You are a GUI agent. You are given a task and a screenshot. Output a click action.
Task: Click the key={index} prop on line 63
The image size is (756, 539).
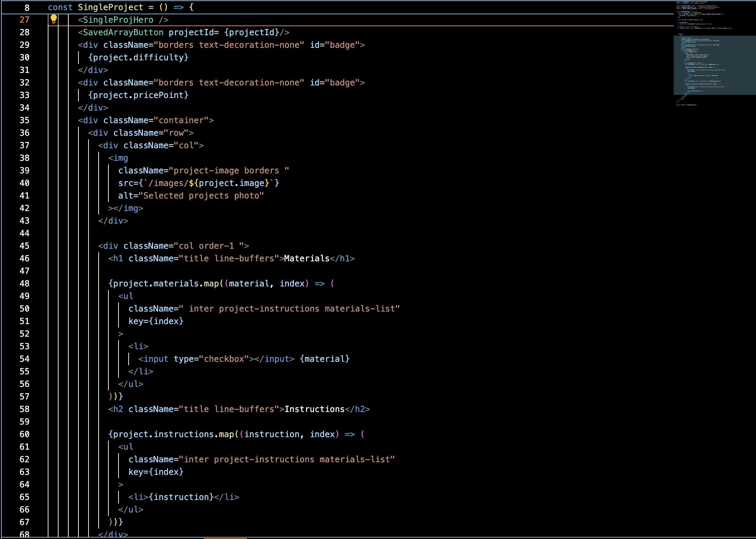click(x=156, y=472)
